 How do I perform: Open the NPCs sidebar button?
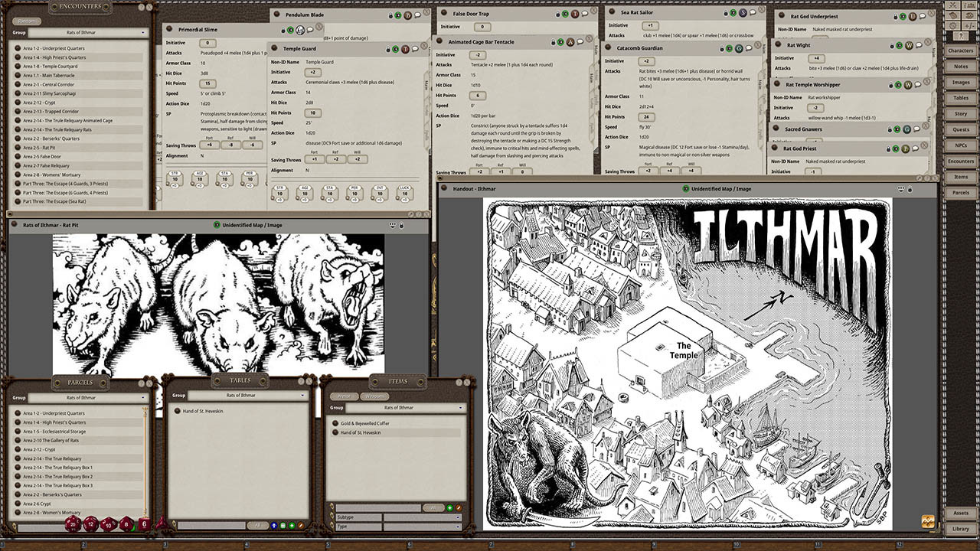[x=960, y=145]
